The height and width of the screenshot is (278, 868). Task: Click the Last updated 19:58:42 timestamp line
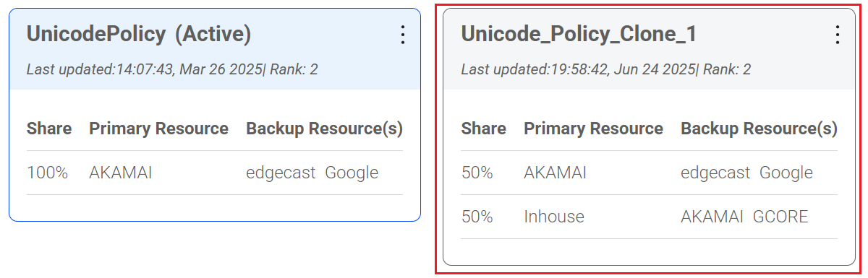pyautogui.click(x=606, y=70)
